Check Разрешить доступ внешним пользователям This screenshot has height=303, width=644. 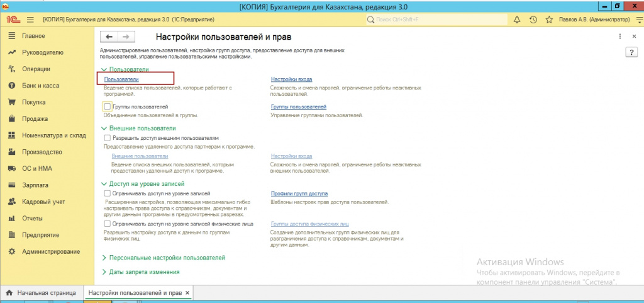click(x=108, y=138)
